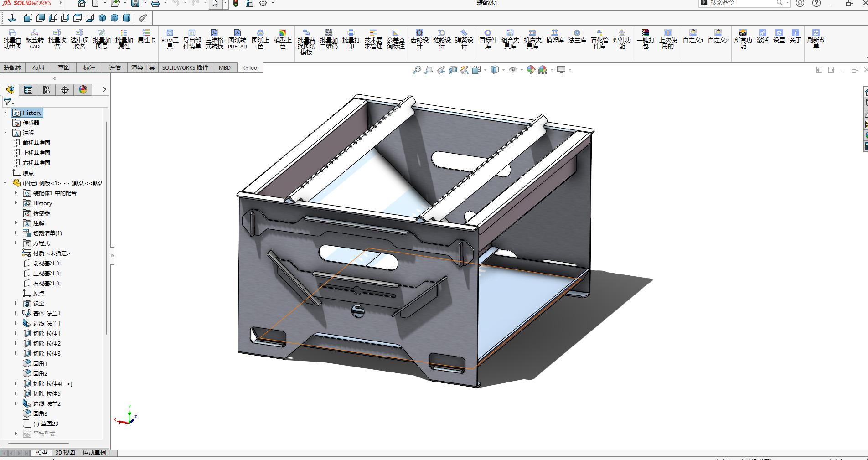The width and height of the screenshot is (868, 460).
Task: Open the 齿轮设计 tool
Action: tap(419, 39)
